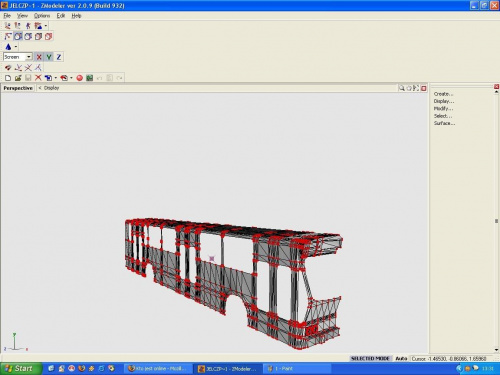
Task: Click the grayed history list icon
Action: [109, 78]
